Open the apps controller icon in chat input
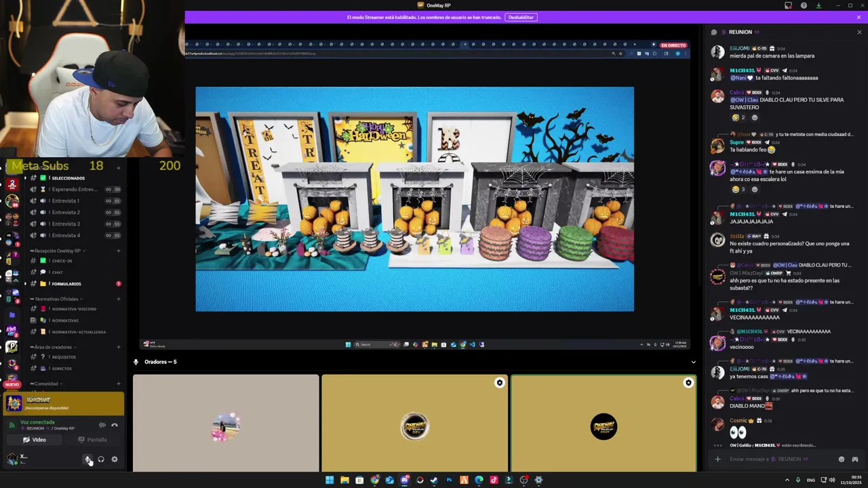 855,459
